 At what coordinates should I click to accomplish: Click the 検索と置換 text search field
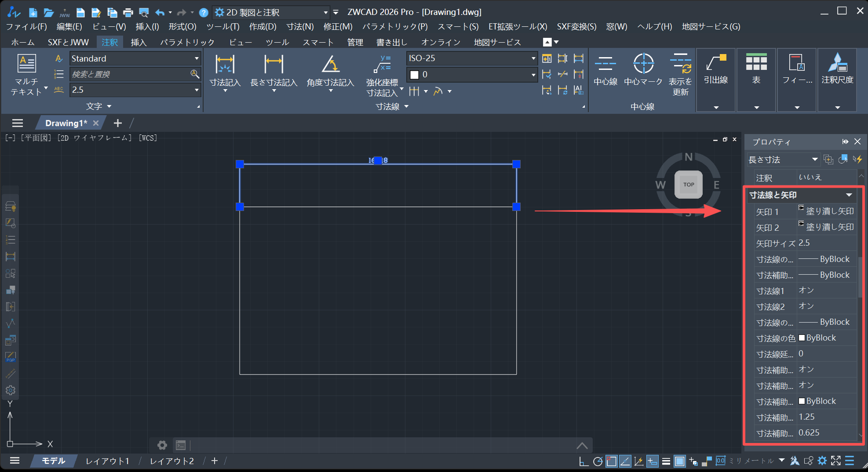pos(130,74)
